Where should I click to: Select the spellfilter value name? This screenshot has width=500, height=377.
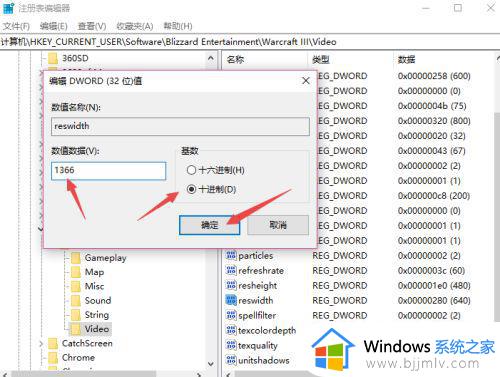(257, 315)
